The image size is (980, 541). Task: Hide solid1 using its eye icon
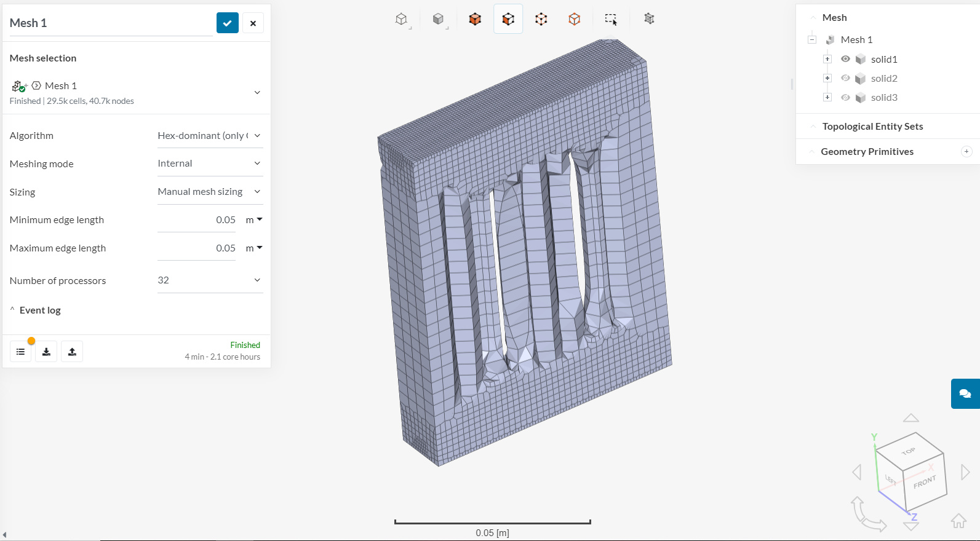pyautogui.click(x=845, y=59)
